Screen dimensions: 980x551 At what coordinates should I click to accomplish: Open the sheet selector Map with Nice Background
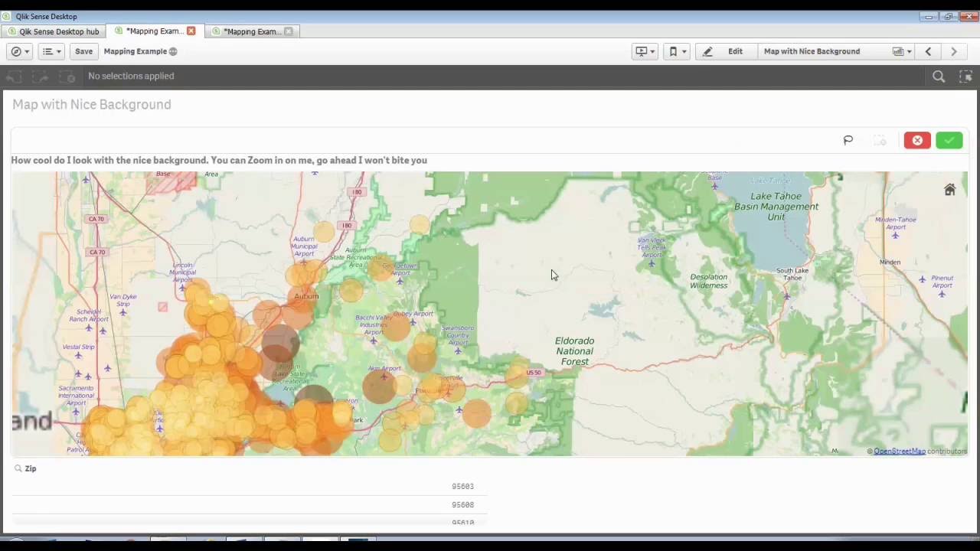tap(837, 51)
